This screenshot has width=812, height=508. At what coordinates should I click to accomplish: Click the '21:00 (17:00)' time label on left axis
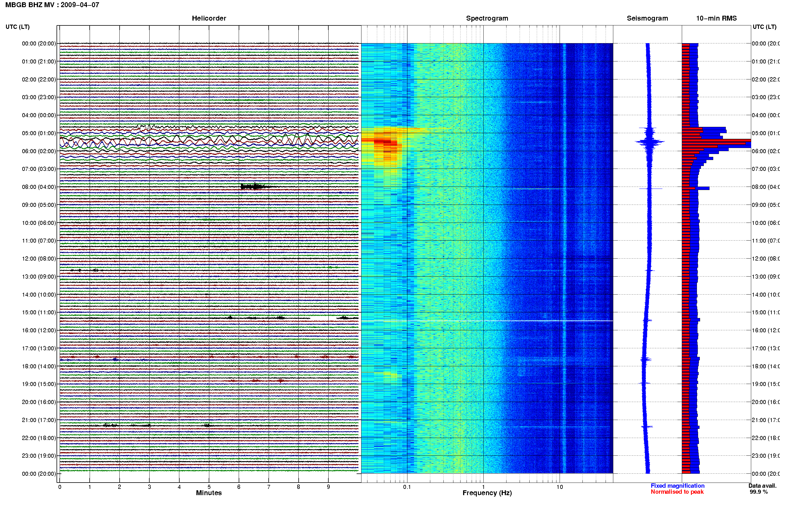tap(39, 420)
